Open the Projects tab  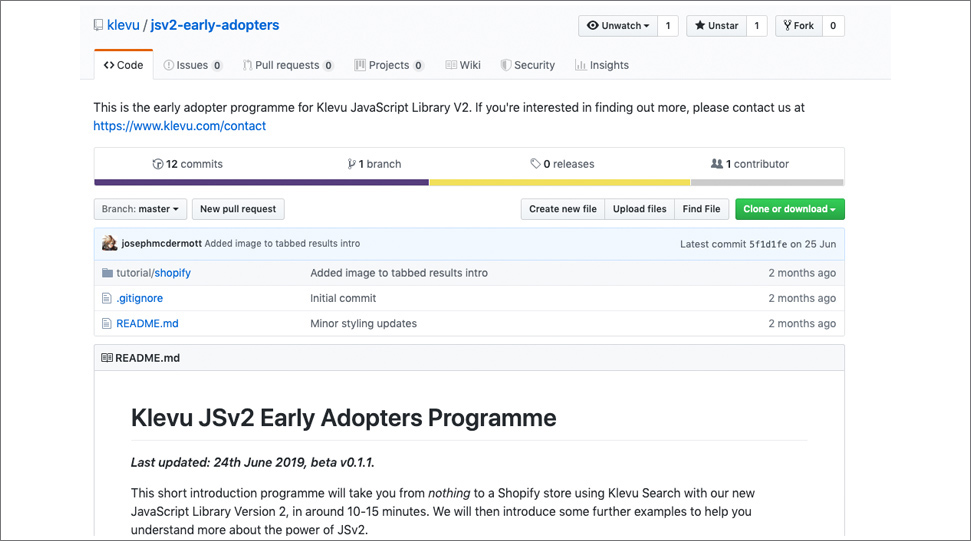389,65
